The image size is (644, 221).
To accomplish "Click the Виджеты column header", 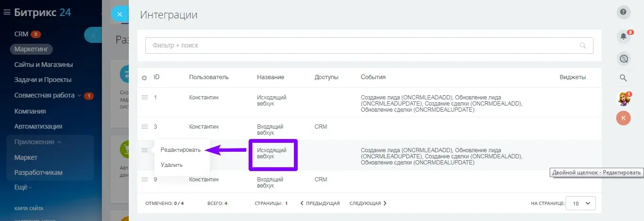I will point(573,77).
